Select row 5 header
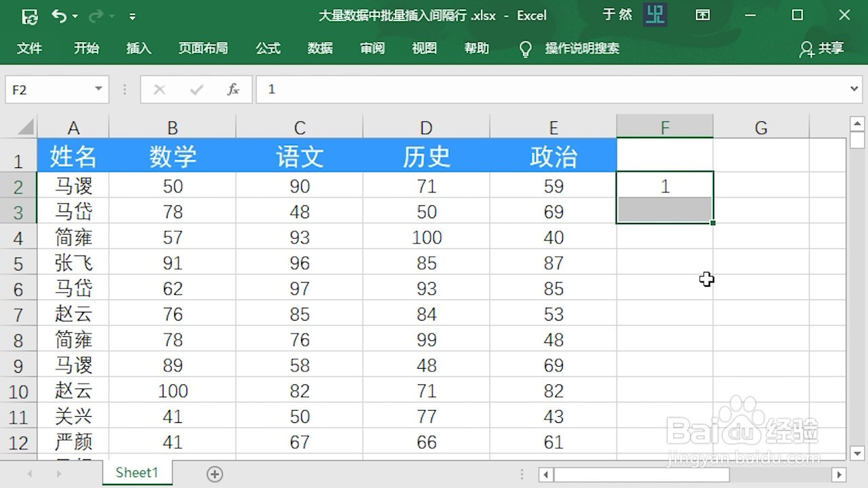This screenshot has height=488, width=868. point(18,263)
